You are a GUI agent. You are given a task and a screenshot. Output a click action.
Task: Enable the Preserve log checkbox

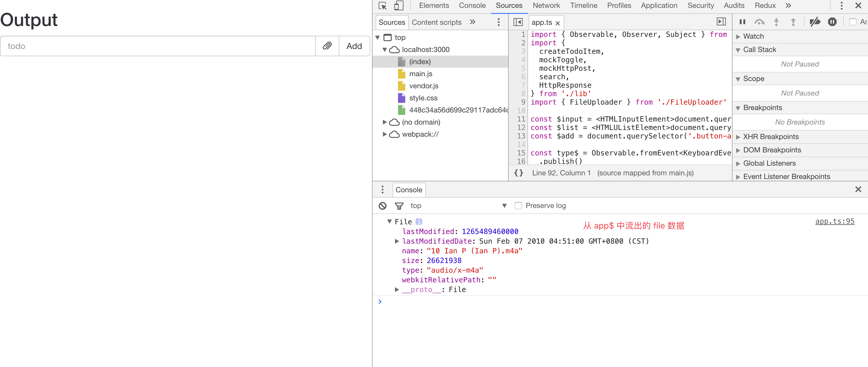tap(518, 206)
